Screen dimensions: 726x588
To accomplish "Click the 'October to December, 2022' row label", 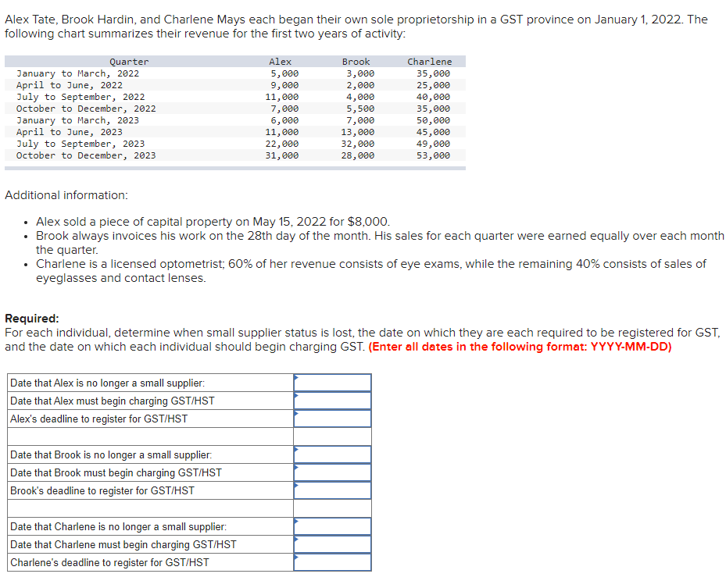I will pos(86,109).
